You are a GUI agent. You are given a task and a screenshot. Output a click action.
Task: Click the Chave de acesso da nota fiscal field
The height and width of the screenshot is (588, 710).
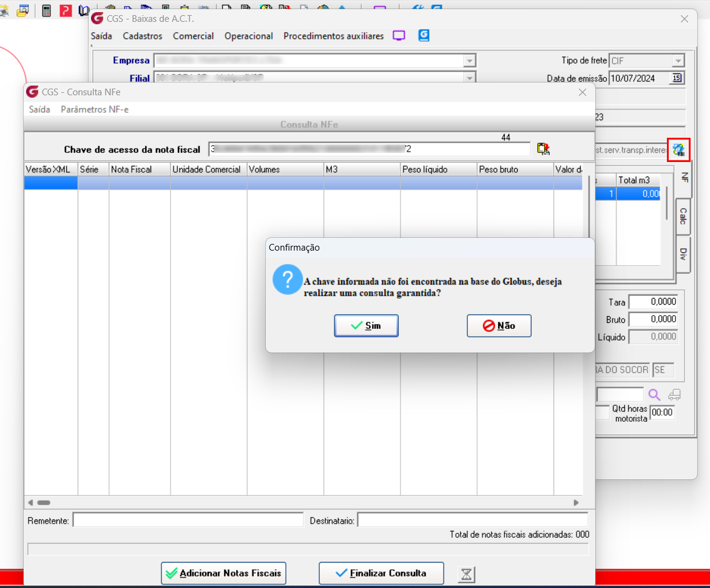click(x=369, y=149)
